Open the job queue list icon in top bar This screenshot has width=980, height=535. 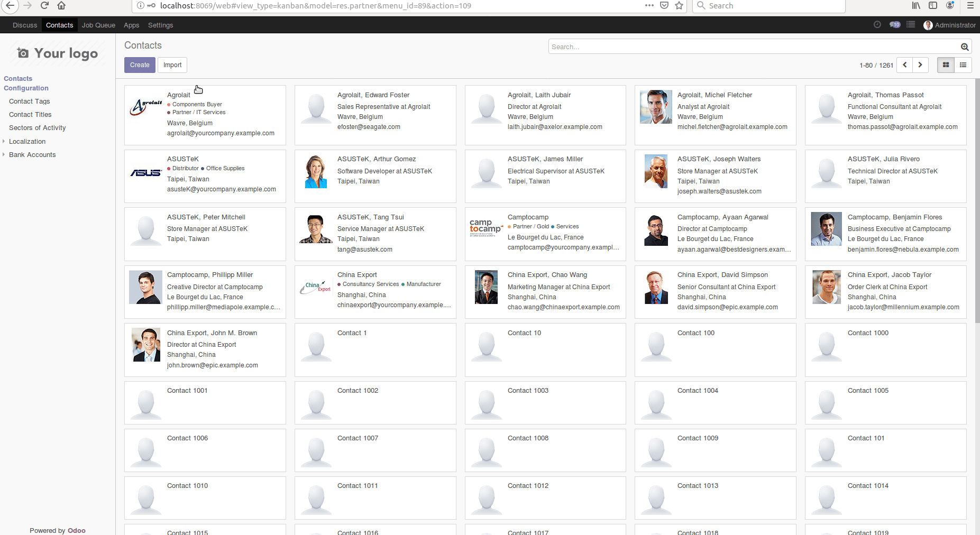click(911, 24)
